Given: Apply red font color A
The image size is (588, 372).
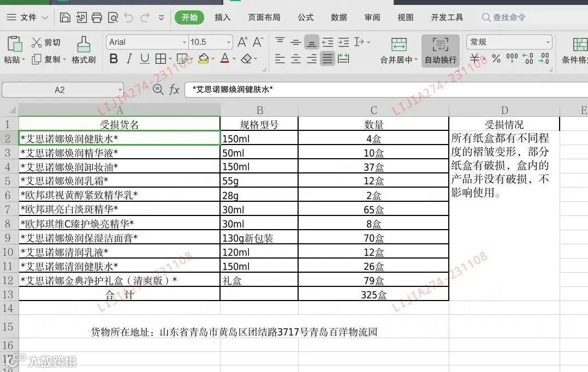Looking at the screenshot, I should (224, 59).
